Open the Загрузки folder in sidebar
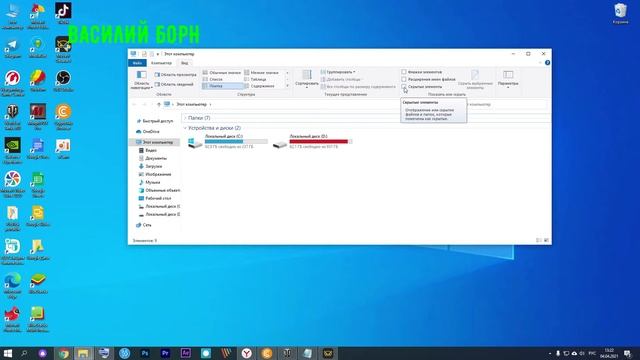The height and width of the screenshot is (360, 640). tap(150, 167)
